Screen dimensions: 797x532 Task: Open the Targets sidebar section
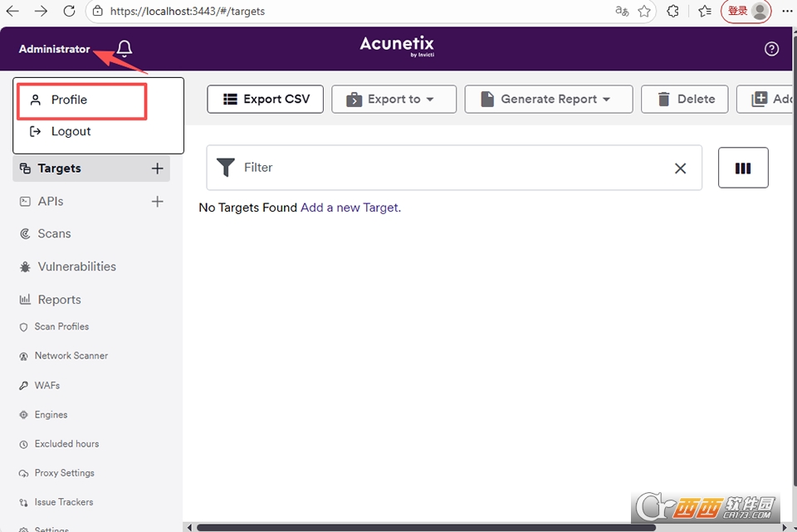59,168
